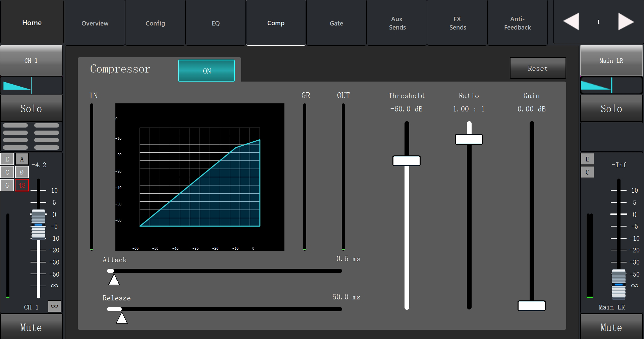Click the GR meter bar
644x339 pixels.
[305, 177]
